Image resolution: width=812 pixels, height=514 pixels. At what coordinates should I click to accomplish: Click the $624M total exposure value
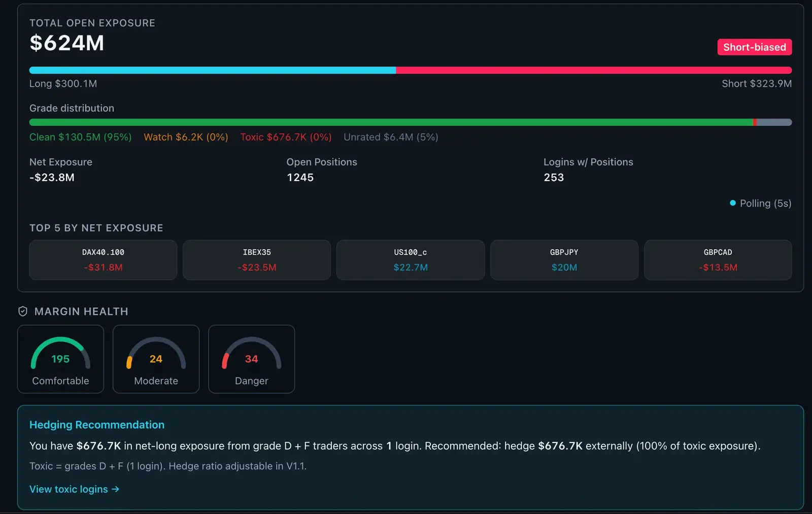coord(67,43)
